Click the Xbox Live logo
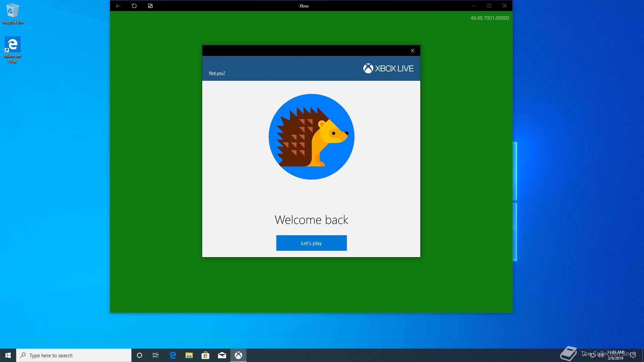This screenshot has height=362, width=644. click(x=388, y=68)
